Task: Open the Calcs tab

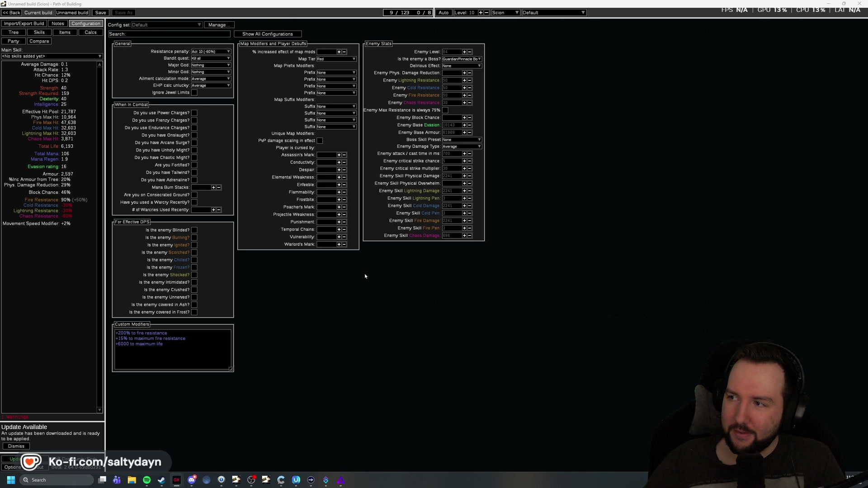Action: click(x=90, y=33)
